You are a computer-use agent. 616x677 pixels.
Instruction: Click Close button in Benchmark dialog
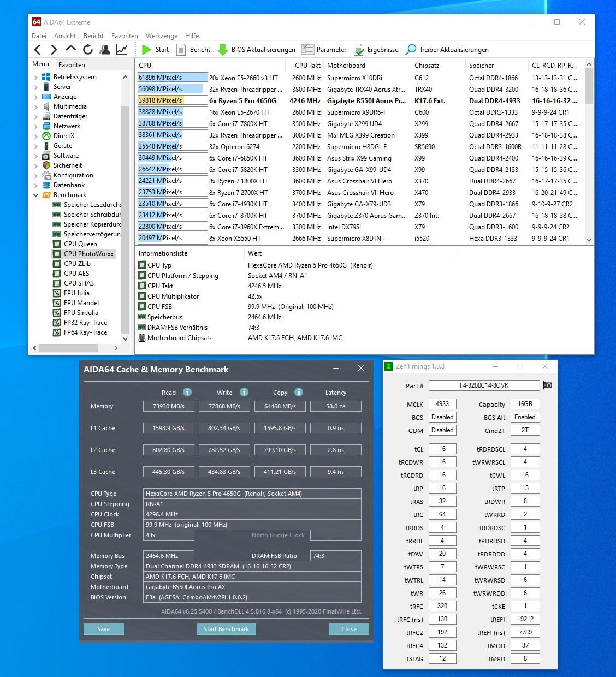[349, 629]
